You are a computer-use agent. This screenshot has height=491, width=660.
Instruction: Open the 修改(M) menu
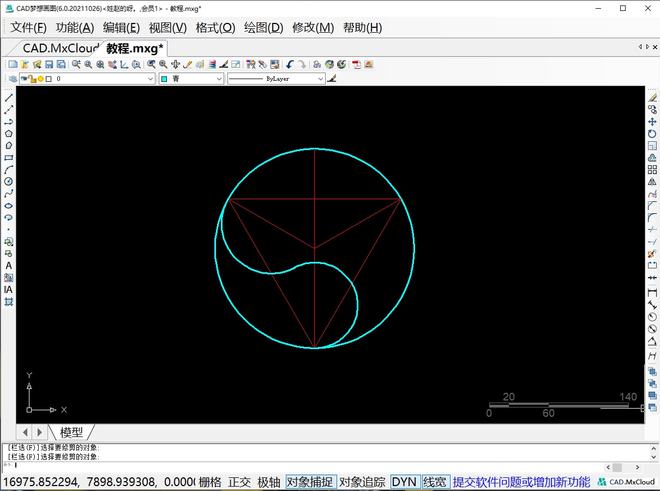313,28
